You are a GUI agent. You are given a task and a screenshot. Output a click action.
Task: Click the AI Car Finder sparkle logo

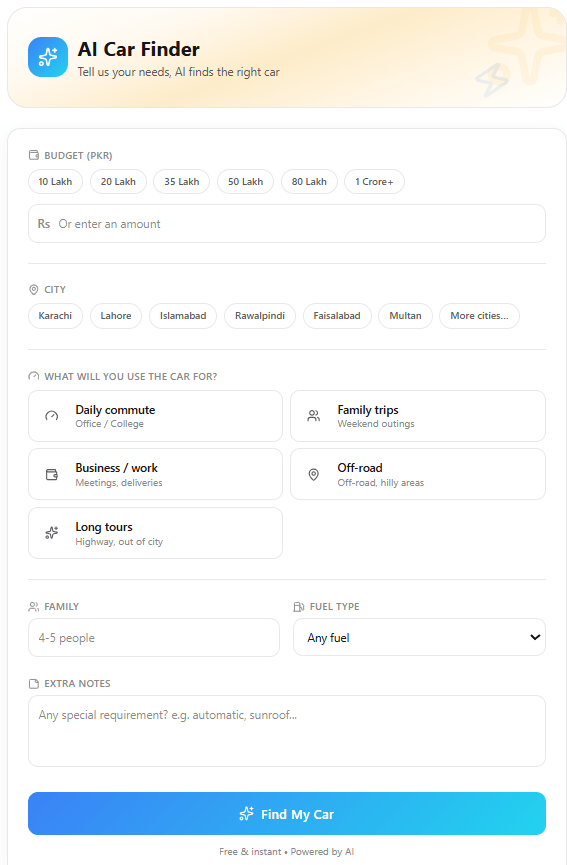pyautogui.click(x=48, y=57)
